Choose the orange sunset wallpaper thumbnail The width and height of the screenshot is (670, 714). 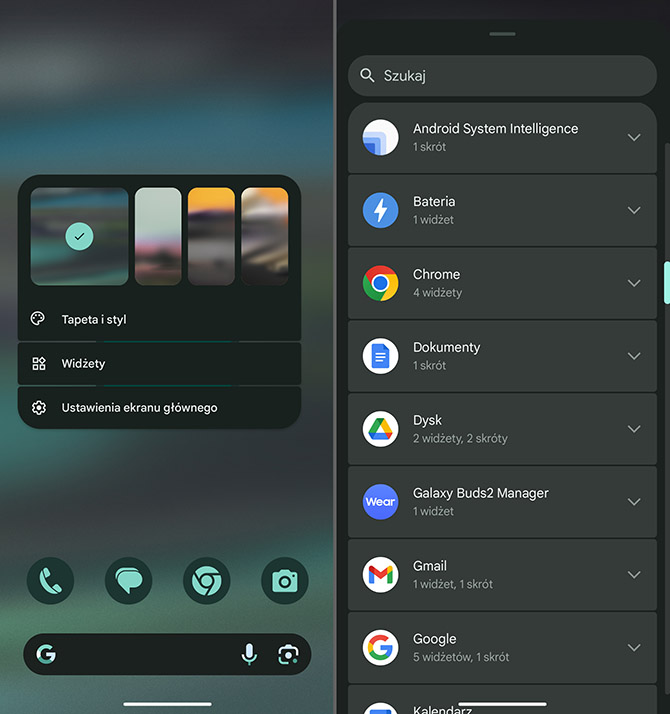pyautogui.click(x=211, y=236)
